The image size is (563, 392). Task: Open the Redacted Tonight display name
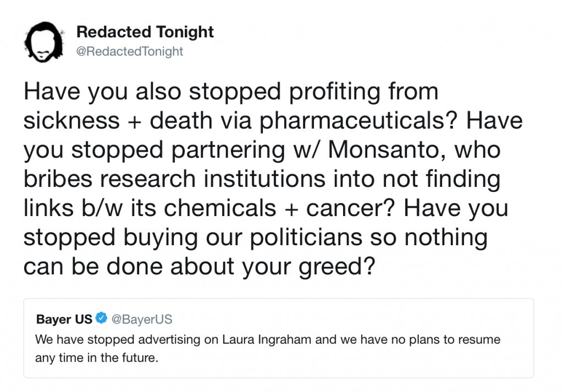click(x=145, y=32)
